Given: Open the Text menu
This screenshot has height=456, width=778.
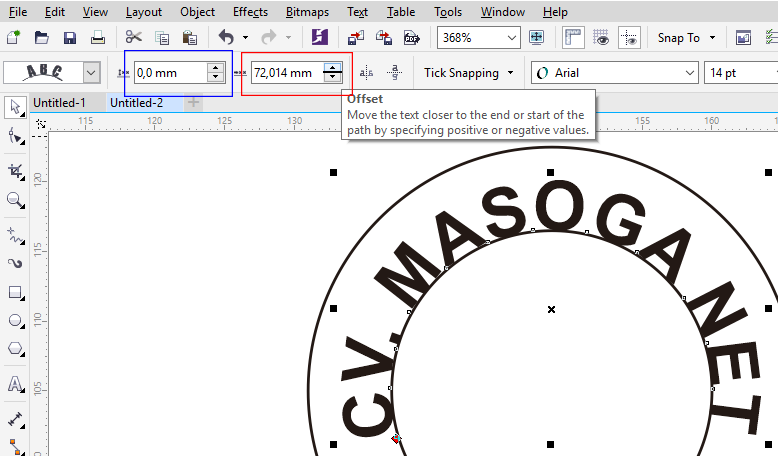Looking at the screenshot, I should (x=357, y=12).
